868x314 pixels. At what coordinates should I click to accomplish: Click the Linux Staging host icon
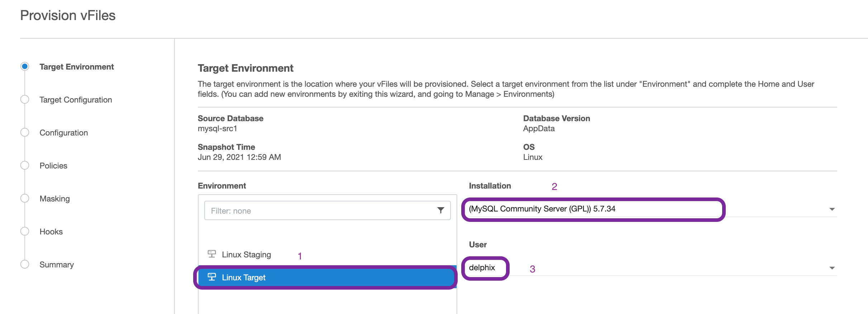[x=212, y=254]
